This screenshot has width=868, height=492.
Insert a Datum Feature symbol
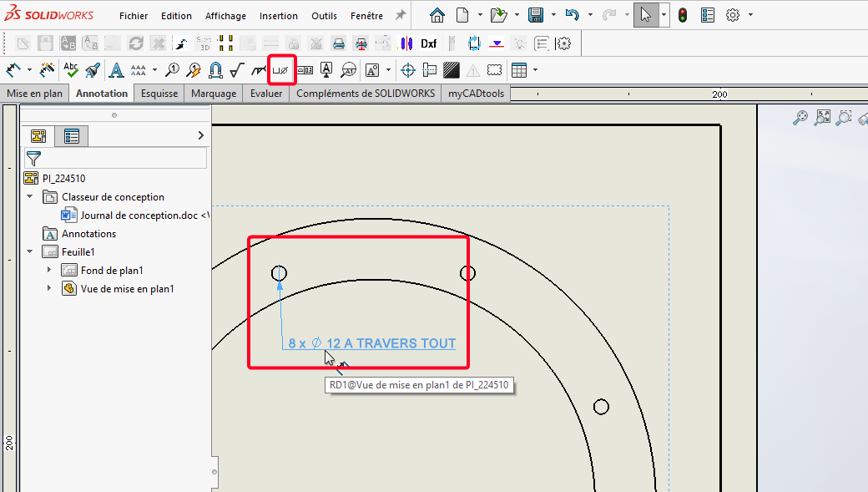coord(326,70)
